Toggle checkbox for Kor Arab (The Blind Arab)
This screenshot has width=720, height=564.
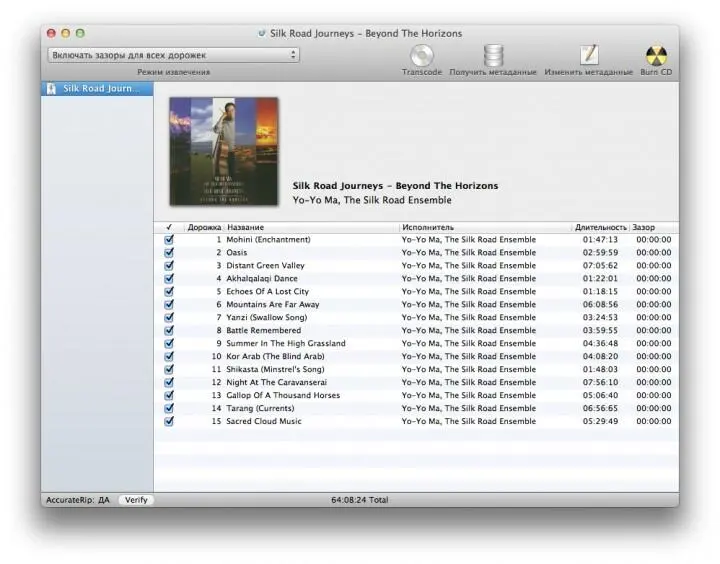(x=169, y=356)
